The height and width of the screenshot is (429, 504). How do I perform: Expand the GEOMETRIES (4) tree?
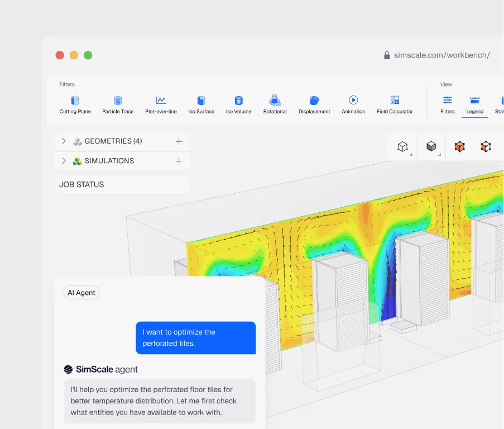click(64, 141)
